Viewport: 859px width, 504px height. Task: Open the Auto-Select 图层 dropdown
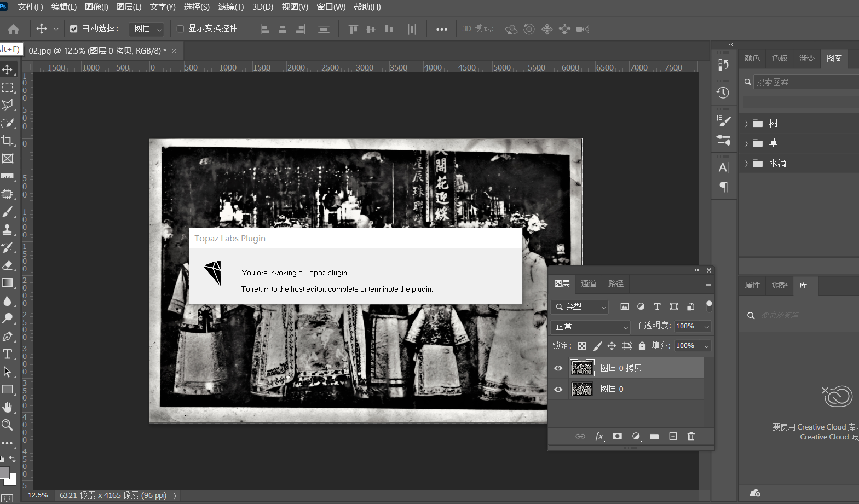[146, 29]
